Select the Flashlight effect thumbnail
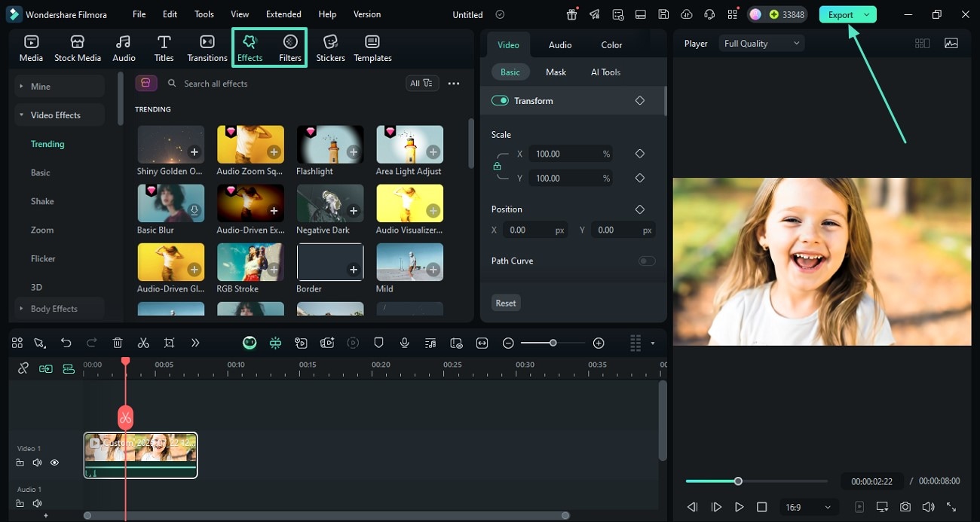Screen dimensions: 980x522 330,145
